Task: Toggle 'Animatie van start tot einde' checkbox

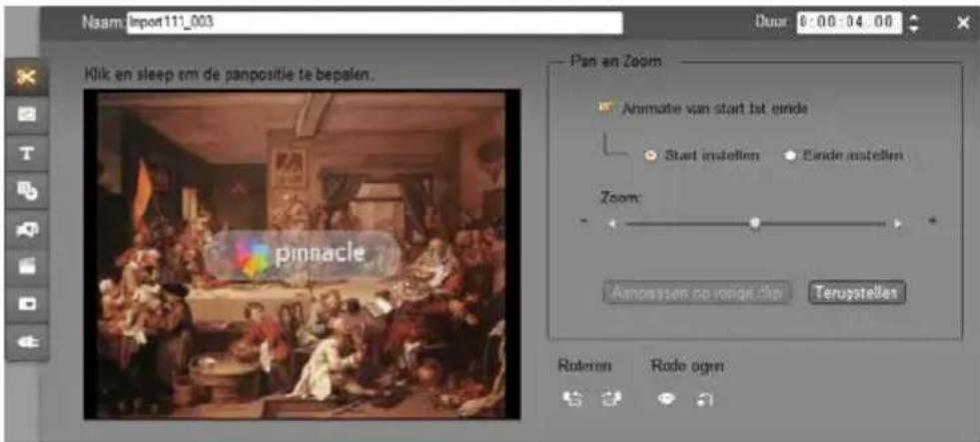Action: (x=603, y=108)
